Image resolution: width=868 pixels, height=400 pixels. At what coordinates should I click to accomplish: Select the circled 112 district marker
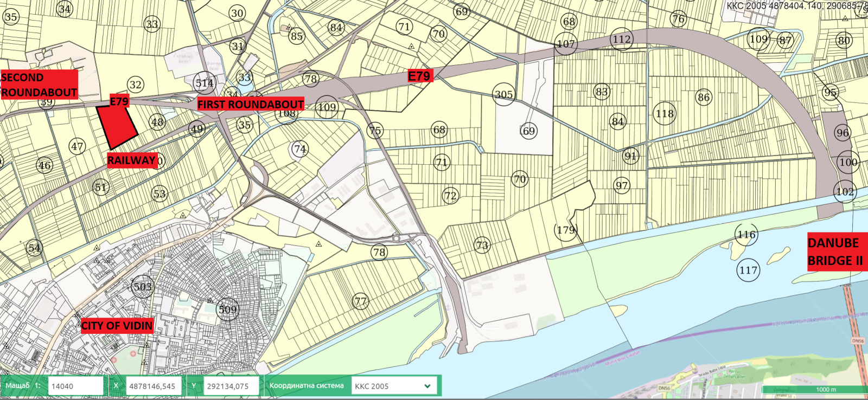click(622, 40)
